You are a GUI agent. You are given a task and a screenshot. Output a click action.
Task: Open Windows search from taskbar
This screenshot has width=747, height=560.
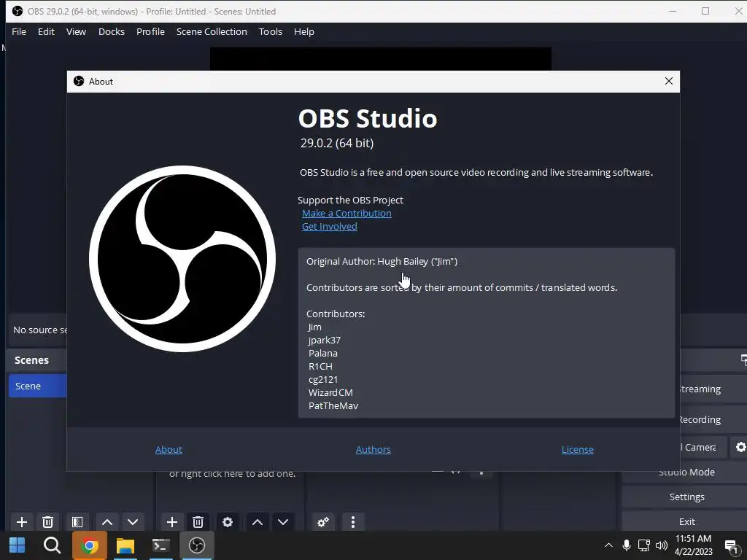click(x=52, y=545)
